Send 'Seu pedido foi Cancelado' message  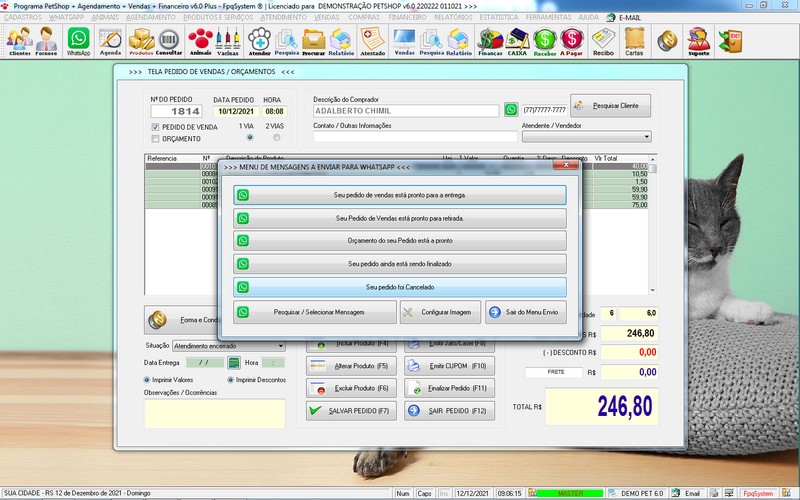click(399, 287)
